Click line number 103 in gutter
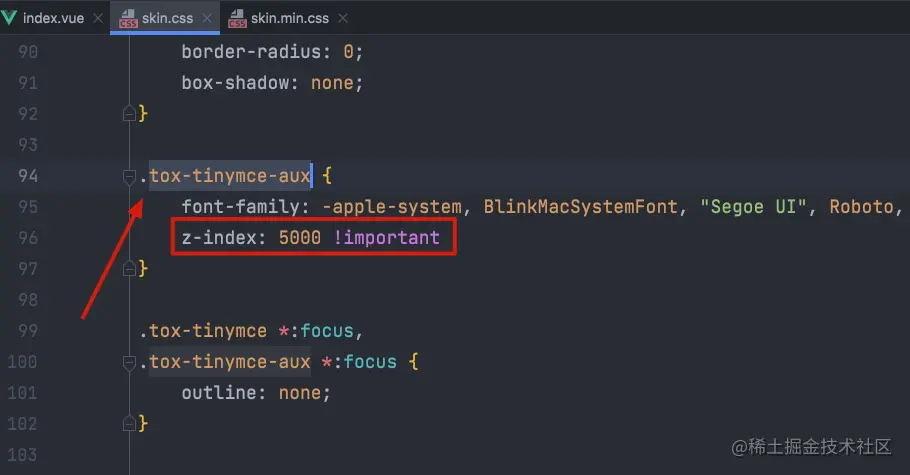 coord(23,455)
